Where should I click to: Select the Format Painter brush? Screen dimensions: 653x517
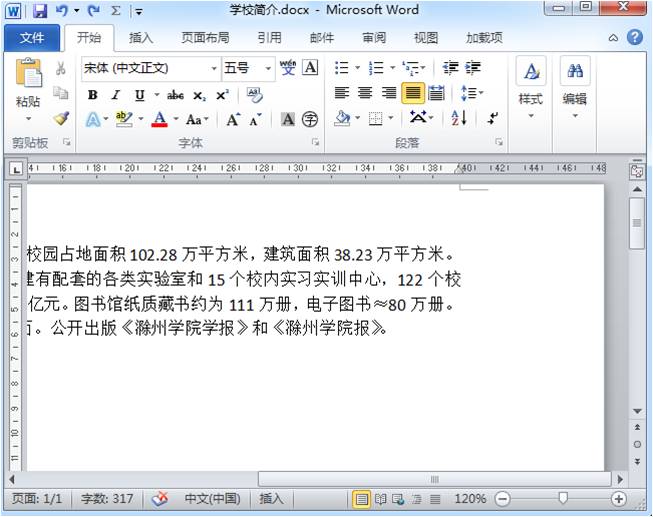[x=61, y=119]
